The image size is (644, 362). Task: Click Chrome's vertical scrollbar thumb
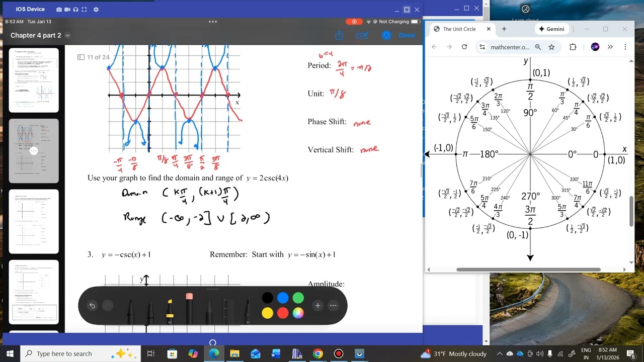click(632, 211)
